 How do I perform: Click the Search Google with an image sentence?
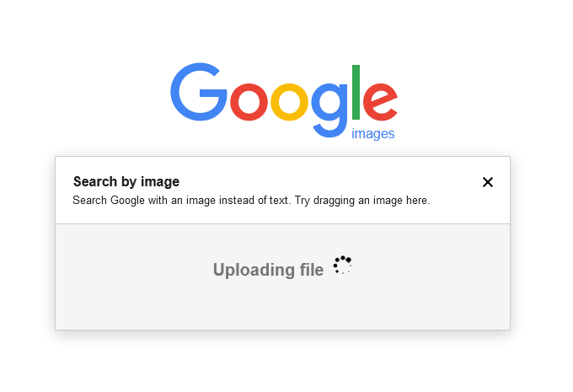[182, 201]
